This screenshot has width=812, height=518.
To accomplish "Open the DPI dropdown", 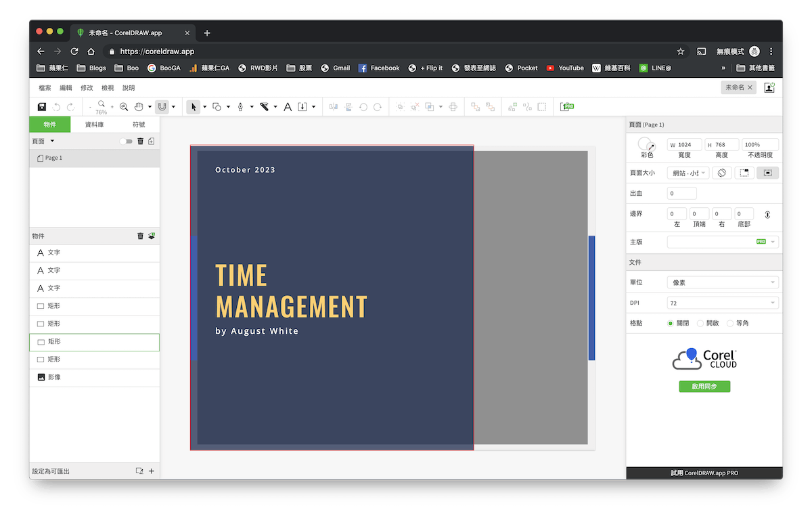I will 723,303.
